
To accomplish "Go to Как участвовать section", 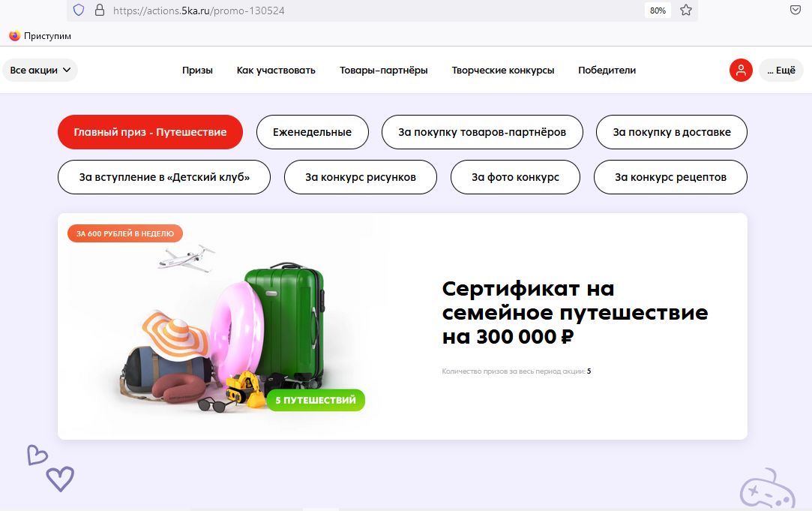I will [276, 71].
